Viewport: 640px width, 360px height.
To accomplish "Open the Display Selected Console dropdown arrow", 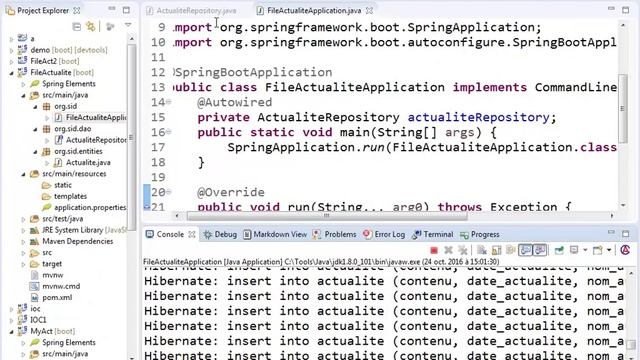I will (585, 250).
